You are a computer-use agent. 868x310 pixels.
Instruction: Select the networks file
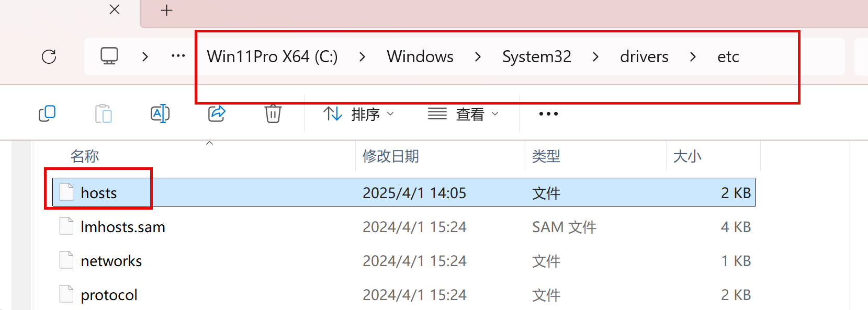pos(111,261)
